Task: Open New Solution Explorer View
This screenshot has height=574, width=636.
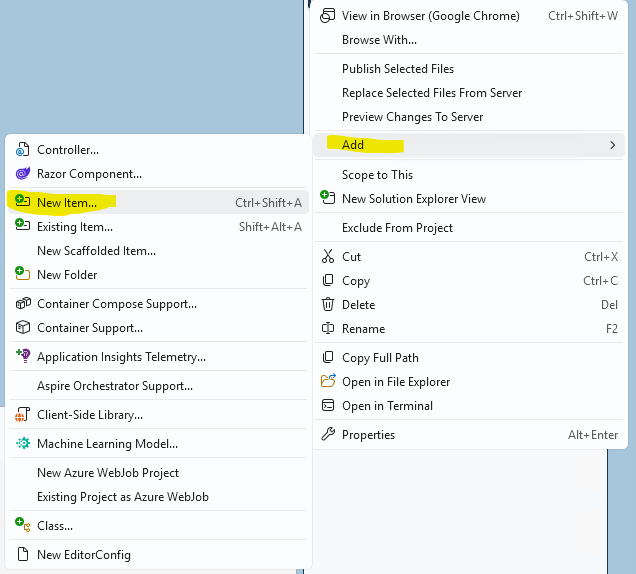Action: pos(413,199)
